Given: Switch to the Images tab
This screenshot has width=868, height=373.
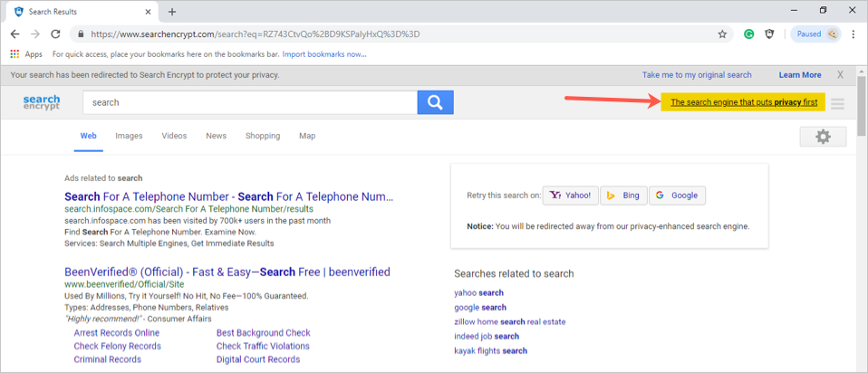Looking at the screenshot, I should click(129, 136).
